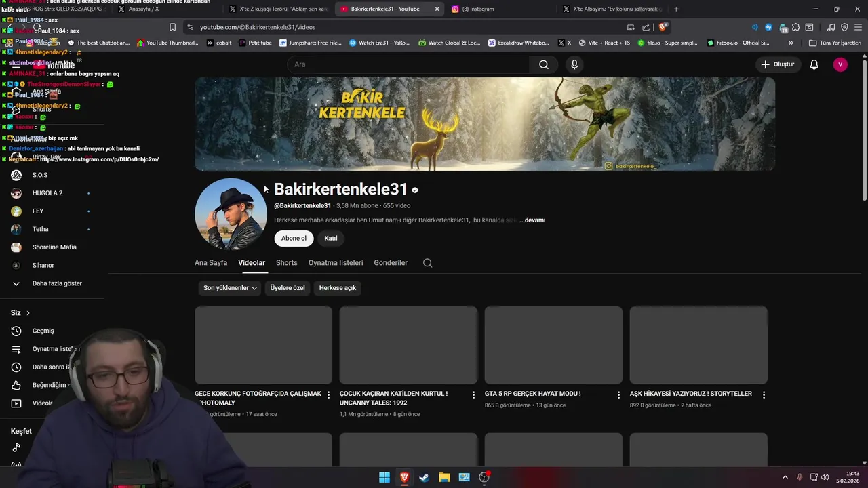Click the Katıl join button
868x488 pixels.
(331, 238)
